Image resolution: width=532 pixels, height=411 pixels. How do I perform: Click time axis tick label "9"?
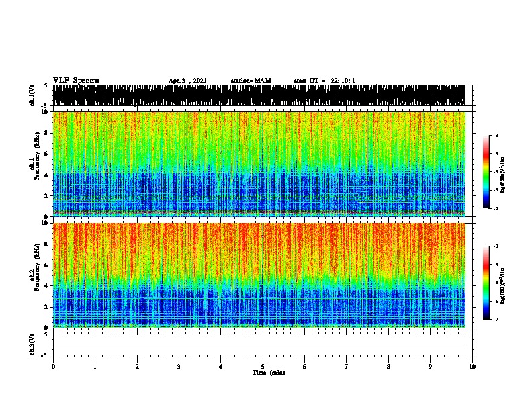coord(430,367)
